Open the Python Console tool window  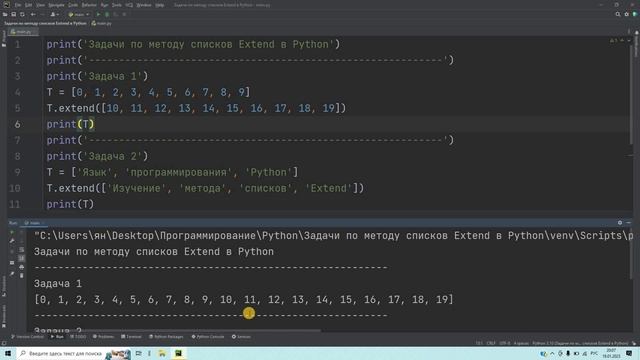click(208, 337)
